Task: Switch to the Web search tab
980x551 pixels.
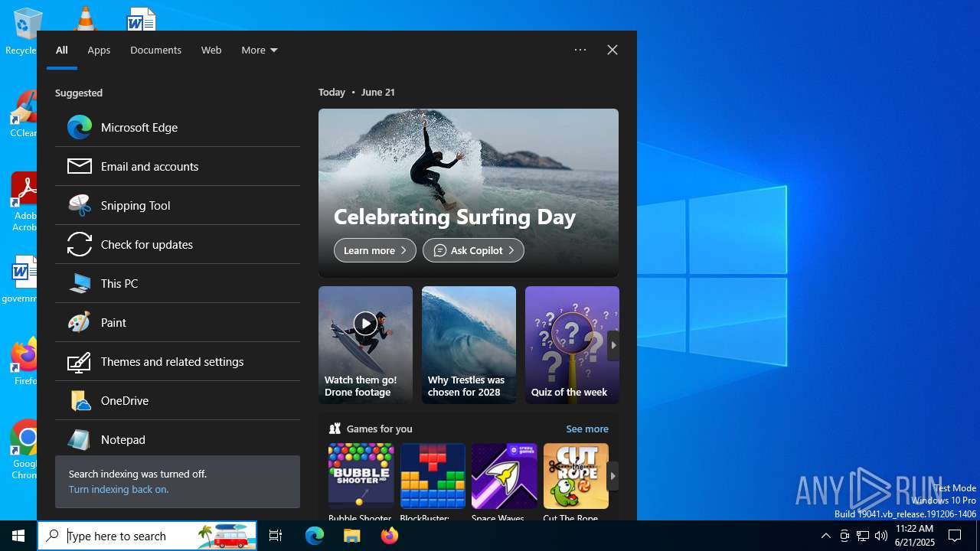Action: pyautogui.click(x=211, y=50)
